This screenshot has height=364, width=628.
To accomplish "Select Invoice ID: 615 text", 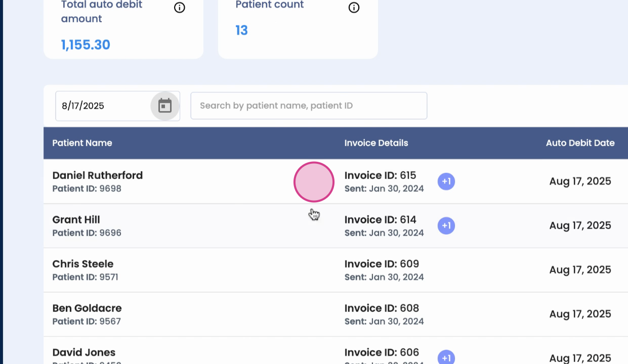I will click(x=380, y=175).
